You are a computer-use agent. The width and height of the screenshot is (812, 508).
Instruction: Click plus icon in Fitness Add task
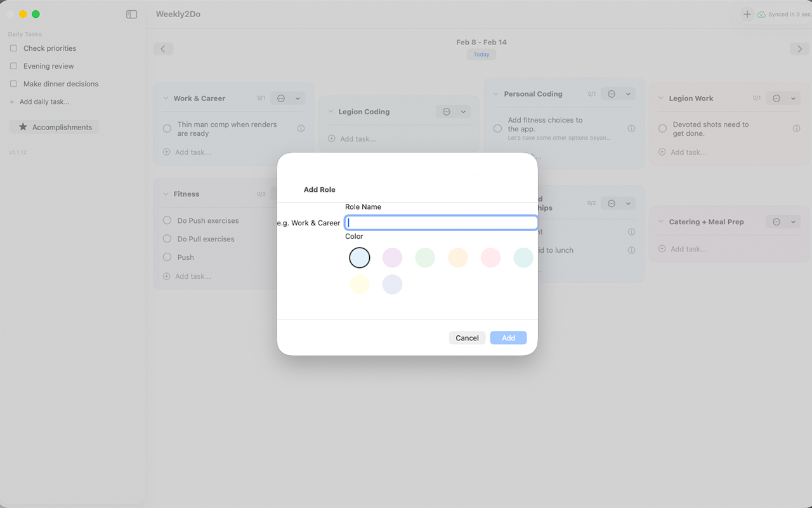167,276
